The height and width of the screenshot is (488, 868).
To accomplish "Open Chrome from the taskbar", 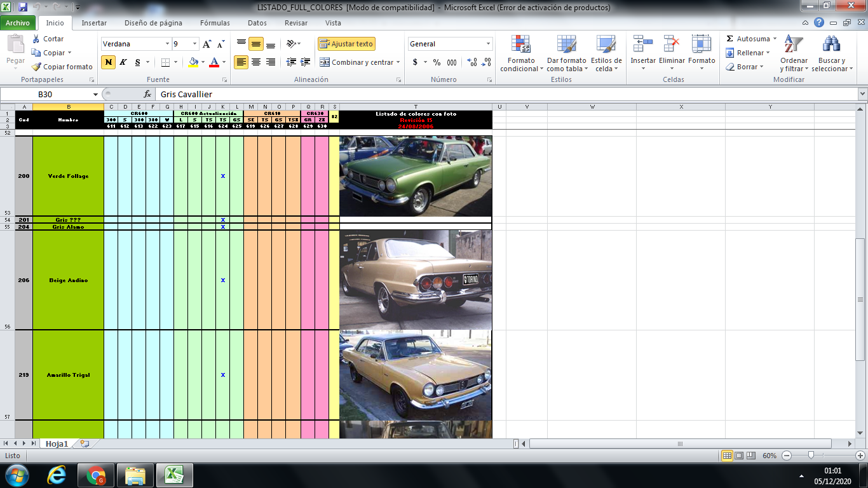I will click(x=96, y=475).
